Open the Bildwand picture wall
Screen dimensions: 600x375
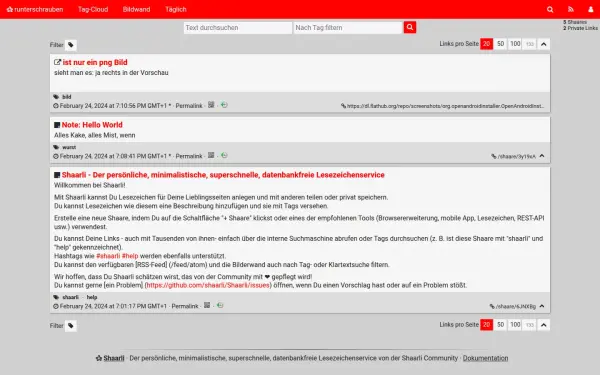pos(137,10)
